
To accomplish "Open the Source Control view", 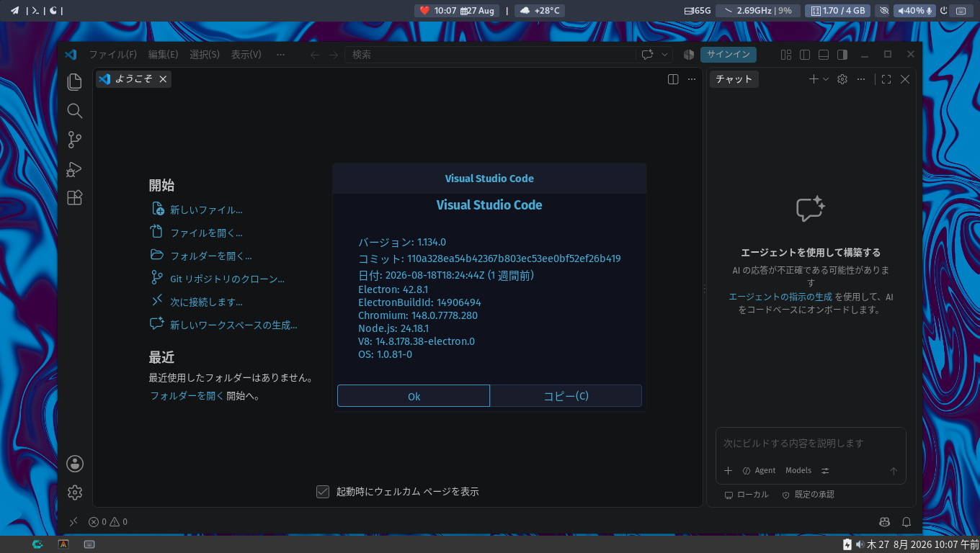I will [74, 140].
